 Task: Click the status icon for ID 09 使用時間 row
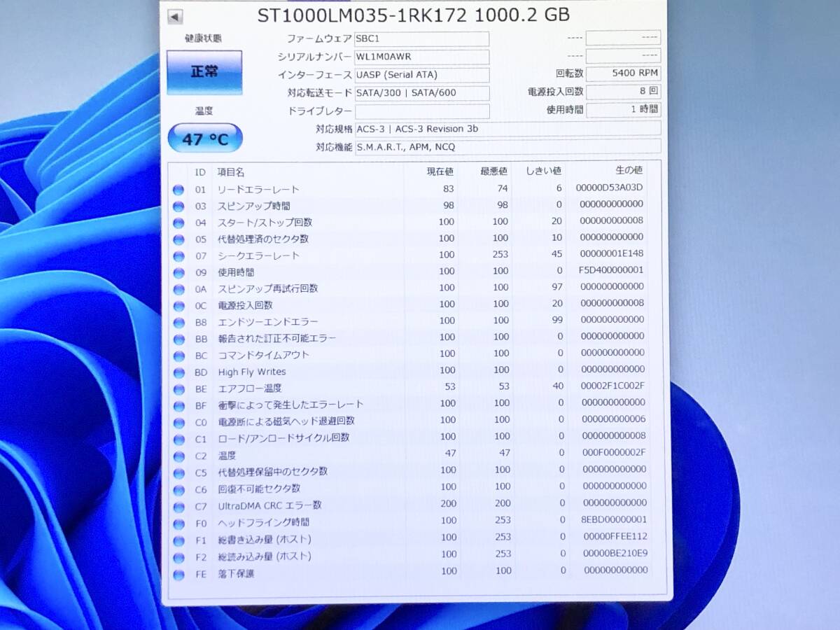[x=178, y=273]
